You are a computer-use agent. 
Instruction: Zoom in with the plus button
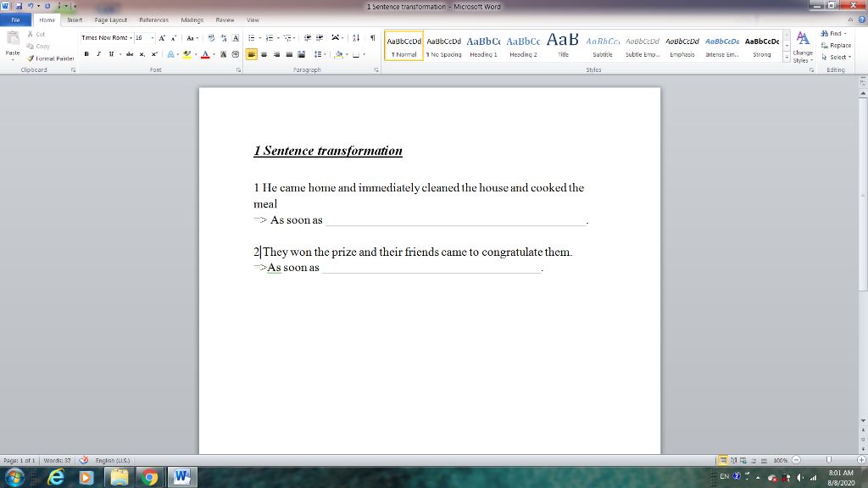(861, 460)
